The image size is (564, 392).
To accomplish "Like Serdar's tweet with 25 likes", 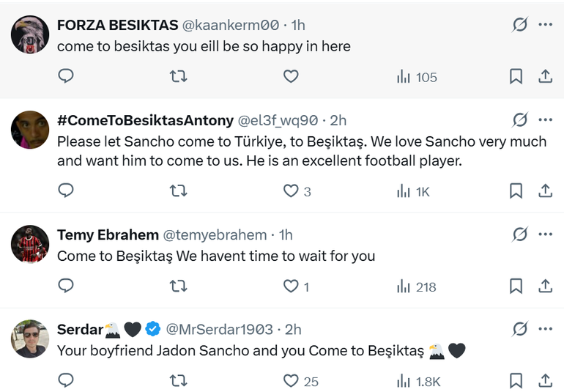I will pos(291,381).
